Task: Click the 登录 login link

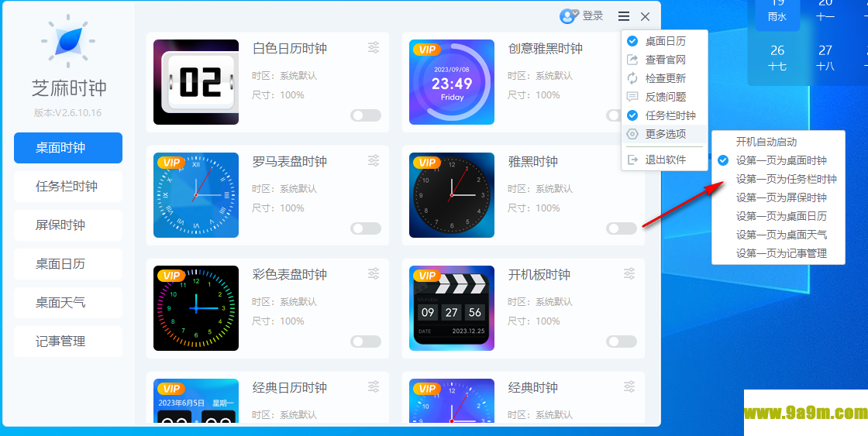Action: point(592,16)
